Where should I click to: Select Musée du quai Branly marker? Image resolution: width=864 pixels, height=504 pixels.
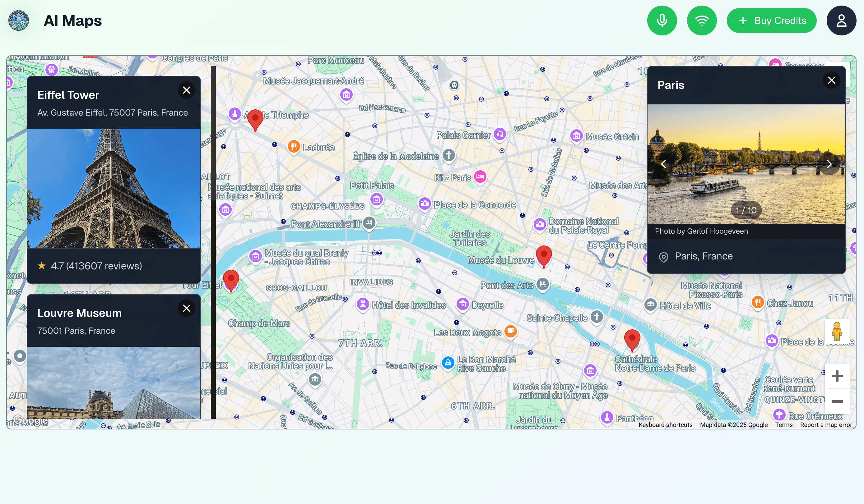point(255,256)
